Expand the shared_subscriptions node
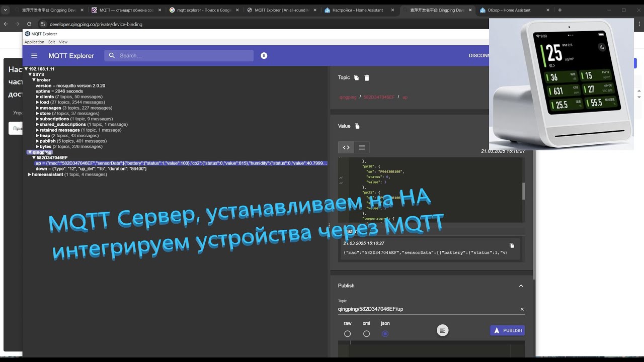Viewport: 644px width, 362px height. pos(37,125)
